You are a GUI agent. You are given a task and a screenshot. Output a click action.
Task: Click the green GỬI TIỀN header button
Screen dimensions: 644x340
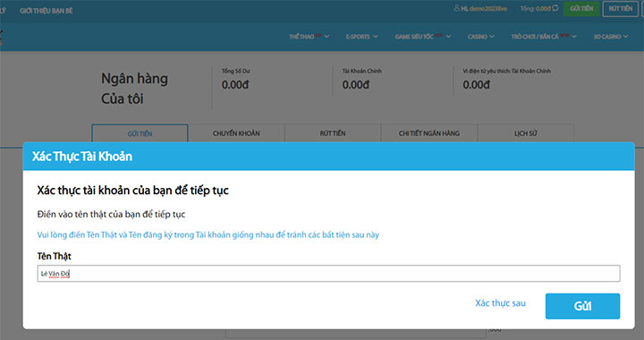coord(581,9)
